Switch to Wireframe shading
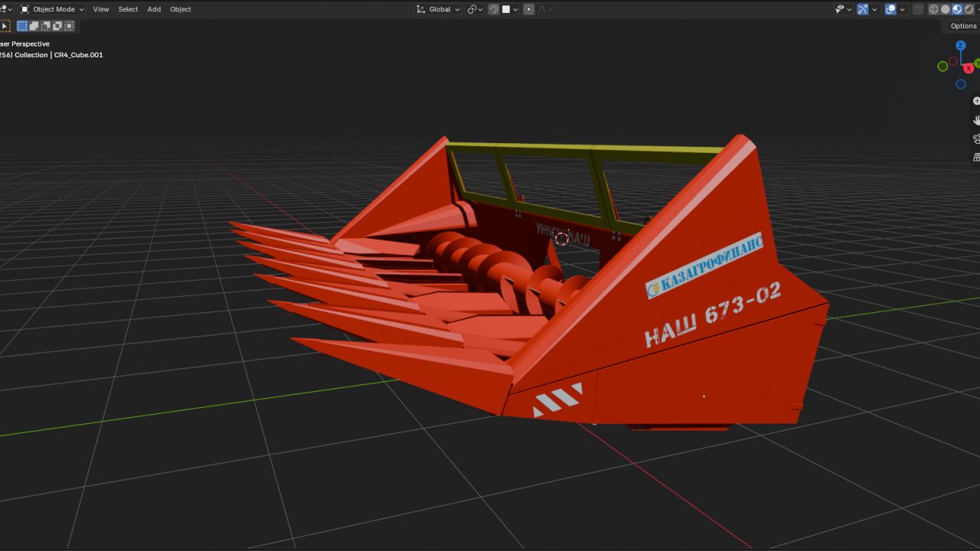 (x=933, y=9)
